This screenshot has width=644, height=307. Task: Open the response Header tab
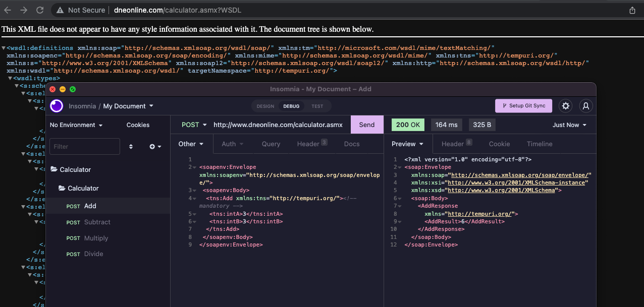(457, 144)
